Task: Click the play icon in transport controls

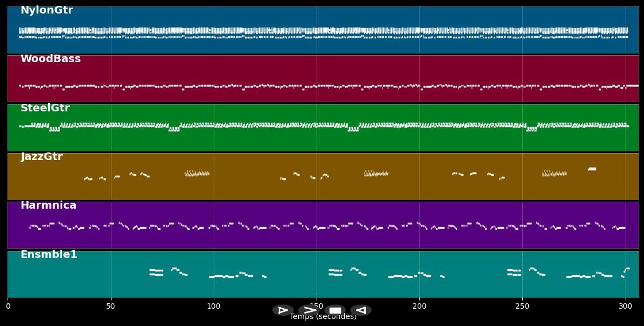Action: [283, 310]
